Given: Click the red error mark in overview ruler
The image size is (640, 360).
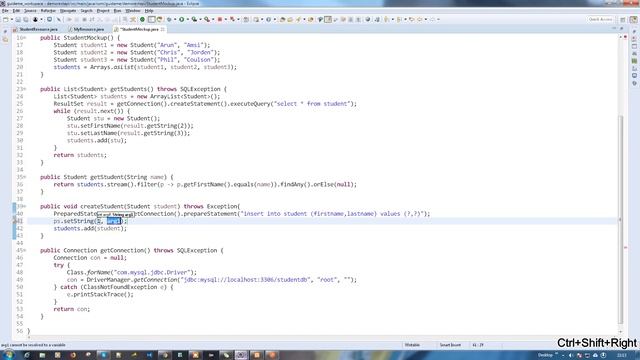Looking at the screenshot, I should [x=626, y=247].
